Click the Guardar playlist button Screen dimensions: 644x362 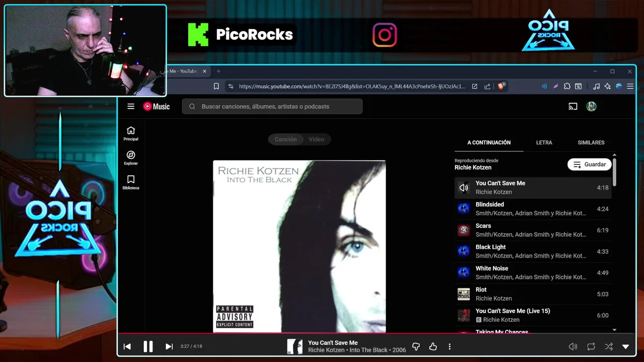589,164
